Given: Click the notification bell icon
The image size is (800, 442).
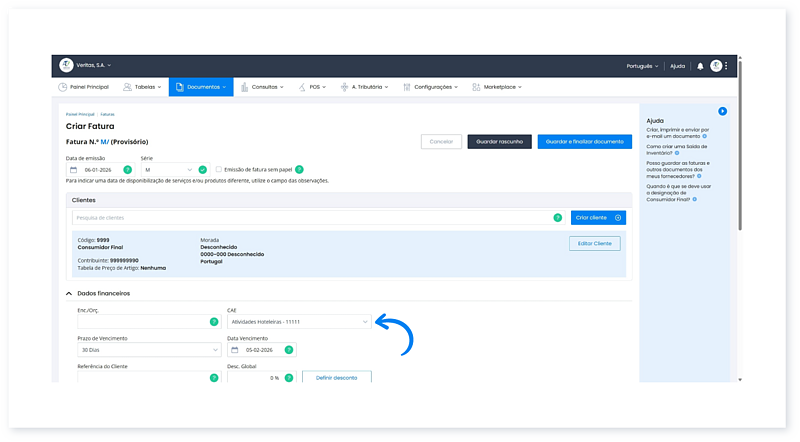Looking at the screenshot, I should [x=700, y=66].
